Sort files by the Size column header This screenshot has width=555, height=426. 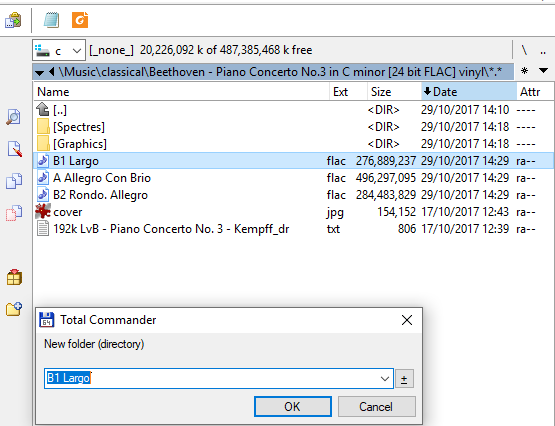pyautogui.click(x=394, y=92)
